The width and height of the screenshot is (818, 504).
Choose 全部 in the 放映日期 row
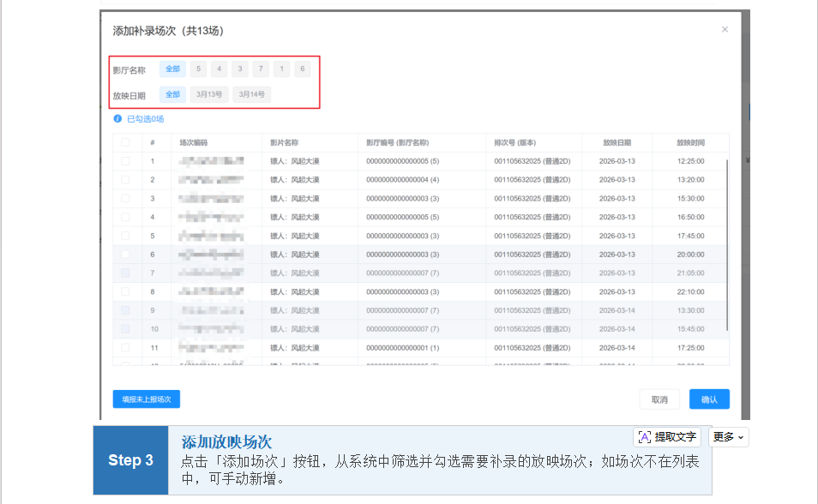point(172,94)
